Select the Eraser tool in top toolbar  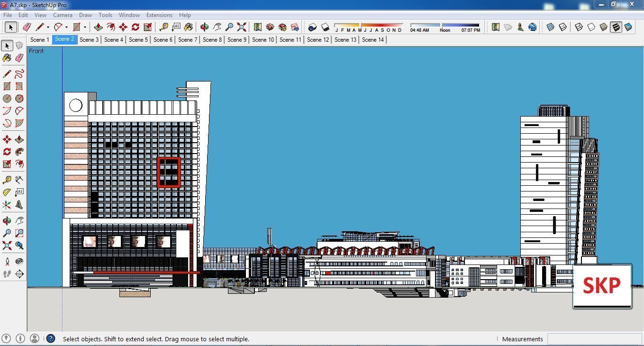(27, 27)
